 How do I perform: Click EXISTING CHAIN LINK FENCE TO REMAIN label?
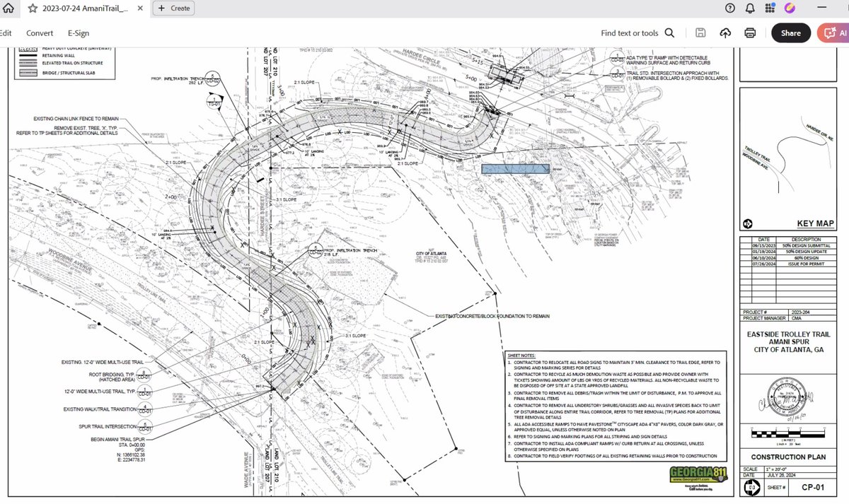pyautogui.click(x=76, y=119)
